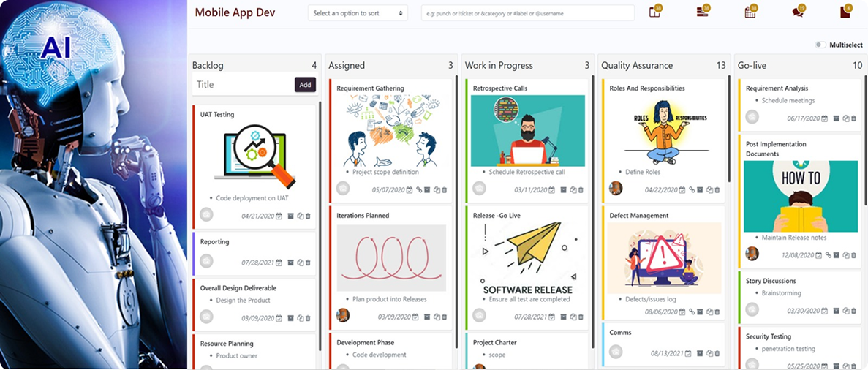Click the Backlog column scrollbar
This screenshot has width=868, height=370.
pyautogui.click(x=320, y=227)
